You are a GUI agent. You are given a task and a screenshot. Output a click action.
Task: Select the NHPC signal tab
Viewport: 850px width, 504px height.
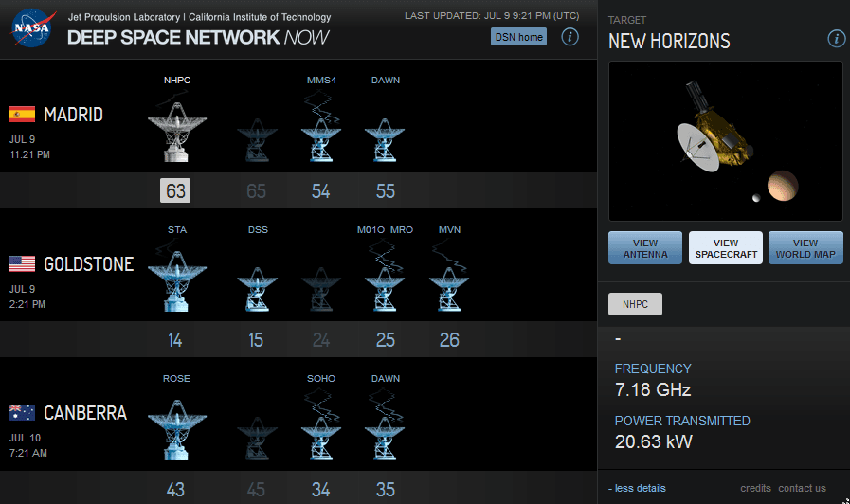635,304
